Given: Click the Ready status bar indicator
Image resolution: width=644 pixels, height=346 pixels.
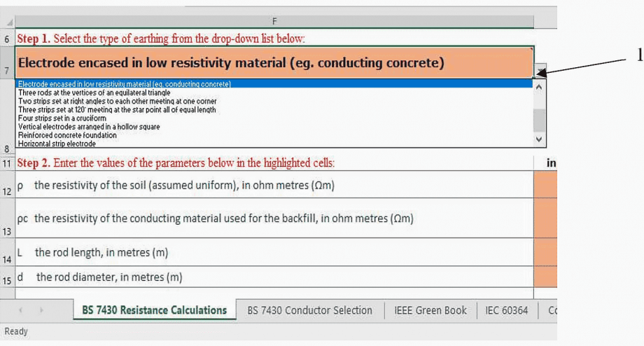Looking at the screenshot, I should tap(16, 331).
